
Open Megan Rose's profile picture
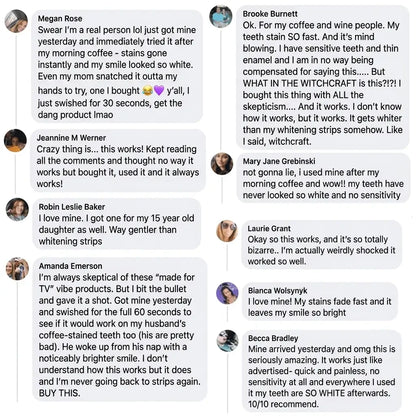[16, 21]
